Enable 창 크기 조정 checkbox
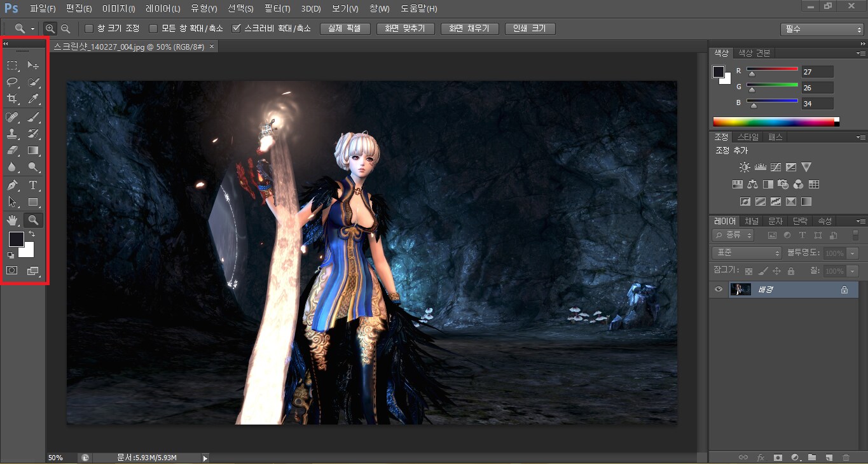The height and width of the screenshot is (464, 868). coord(89,29)
